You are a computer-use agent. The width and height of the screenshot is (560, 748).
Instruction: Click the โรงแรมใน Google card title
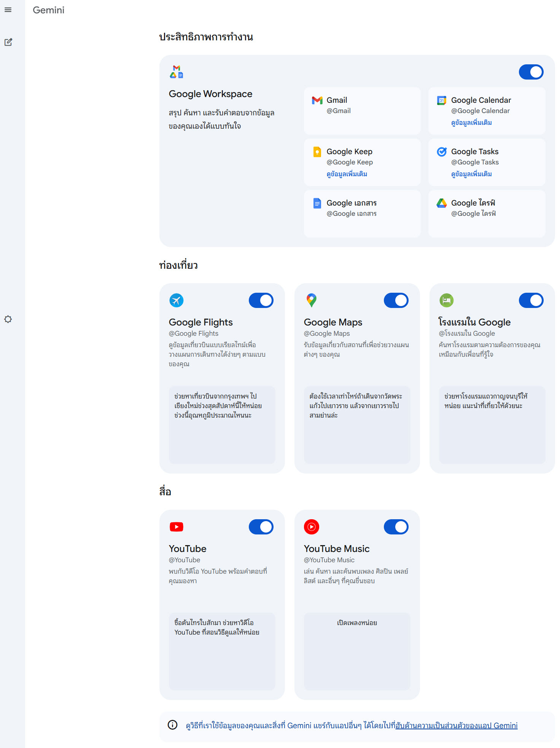(475, 322)
